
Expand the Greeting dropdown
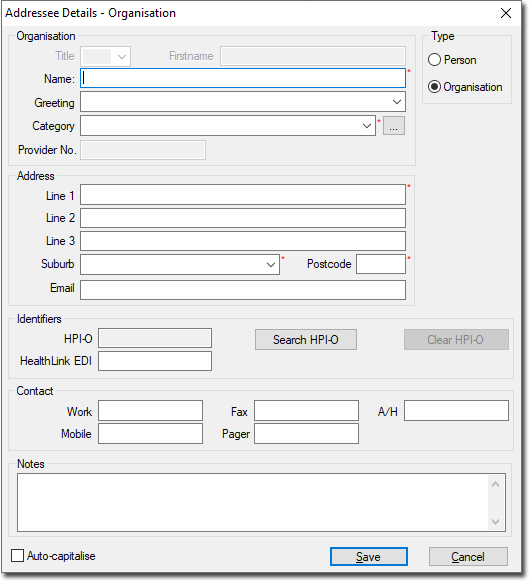[x=396, y=102]
